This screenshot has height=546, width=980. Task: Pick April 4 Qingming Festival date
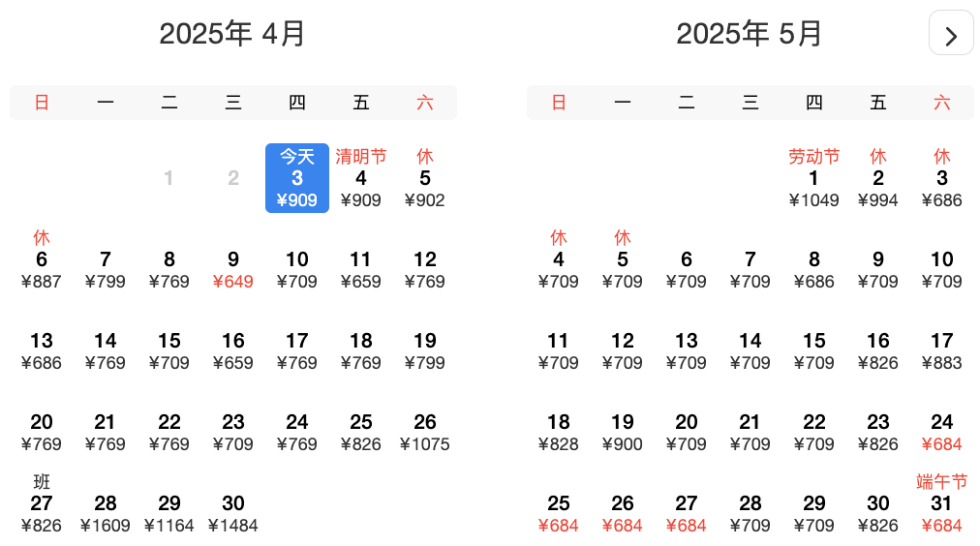point(360,178)
